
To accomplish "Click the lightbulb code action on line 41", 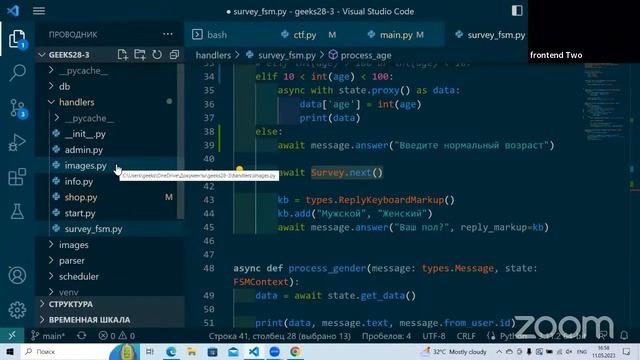I will coord(240,169).
